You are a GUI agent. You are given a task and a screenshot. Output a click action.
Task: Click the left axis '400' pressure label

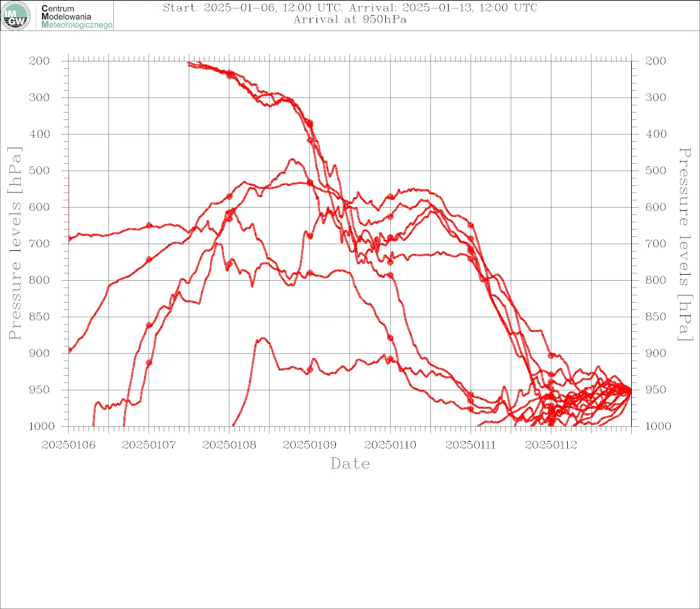[40, 134]
